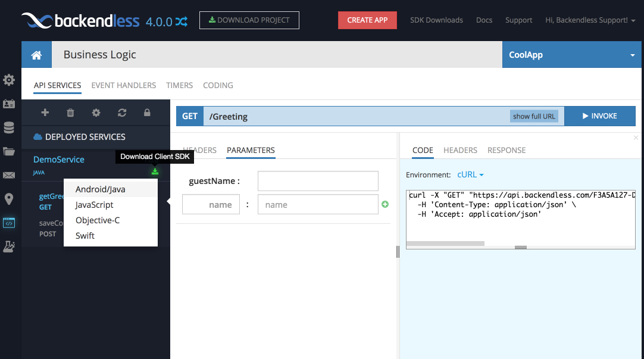Open Docs link in top bar
Viewport: 644px width, 359px height.
coord(484,20)
